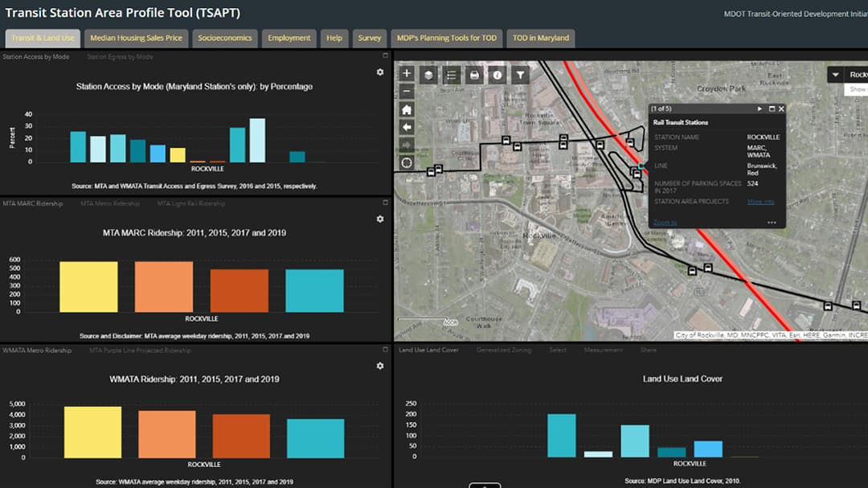Open the map layers icon
The image size is (868, 488).
(428, 74)
